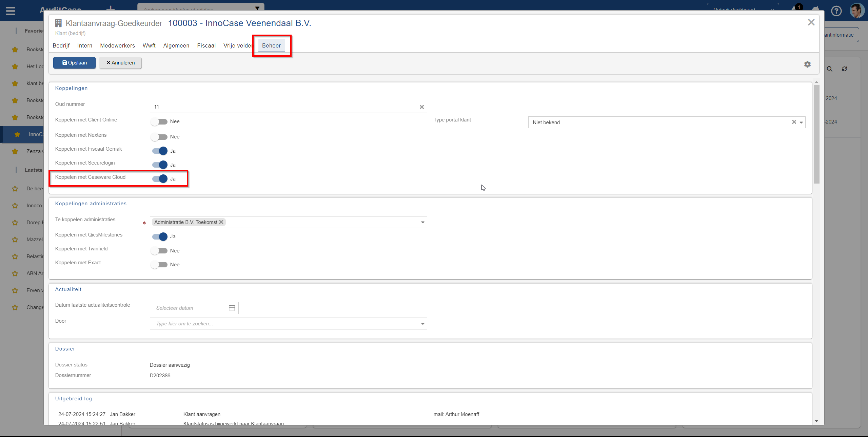
Task: Toggle Koppelen met Nextens switch
Action: tap(159, 137)
